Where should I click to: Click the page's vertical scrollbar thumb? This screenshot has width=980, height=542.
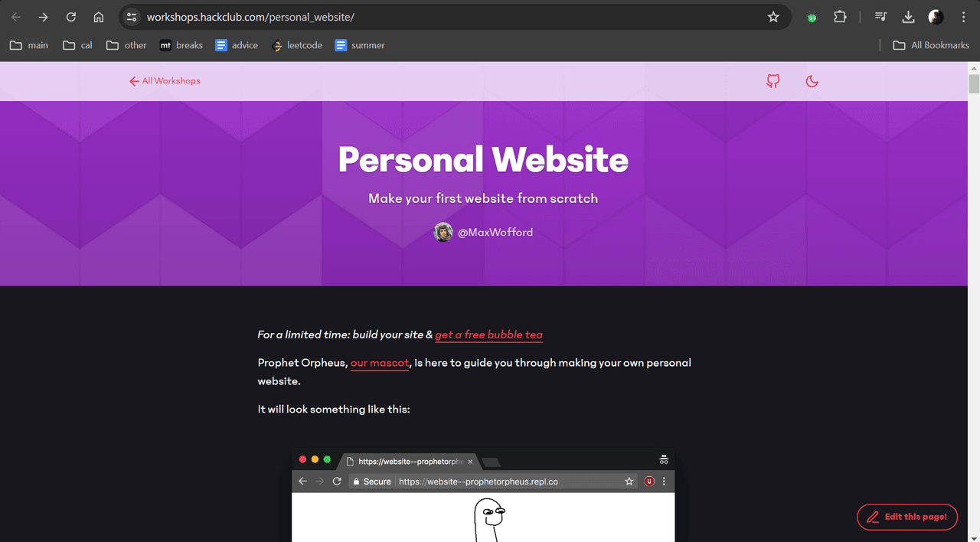pos(974,83)
